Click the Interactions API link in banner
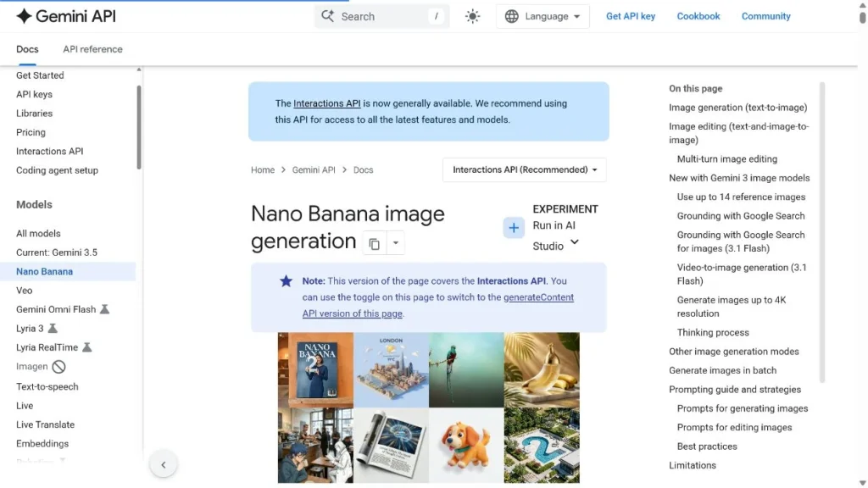The height and width of the screenshot is (488, 868). pyautogui.click(x=326, y=103)
